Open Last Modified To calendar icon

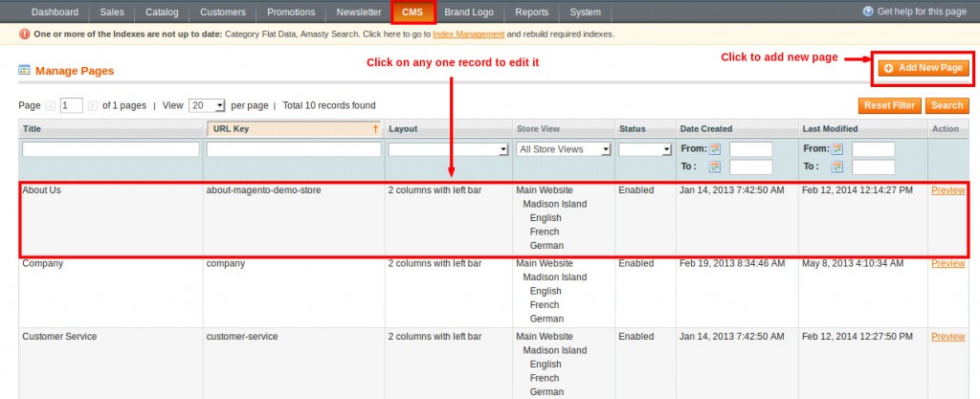pyautogui.click(x=837, y=166)
